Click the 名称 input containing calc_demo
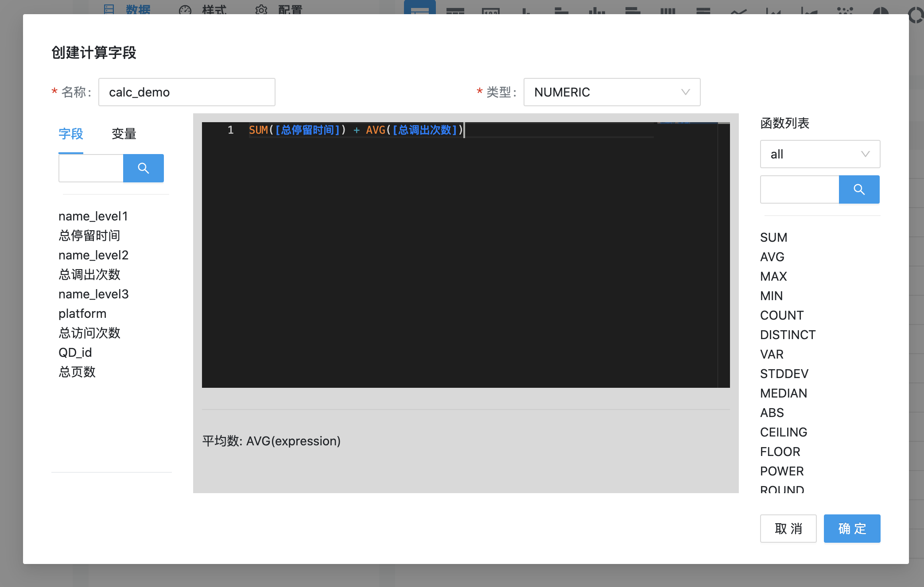This screenshot has height=587, width=924. [186, 92]
